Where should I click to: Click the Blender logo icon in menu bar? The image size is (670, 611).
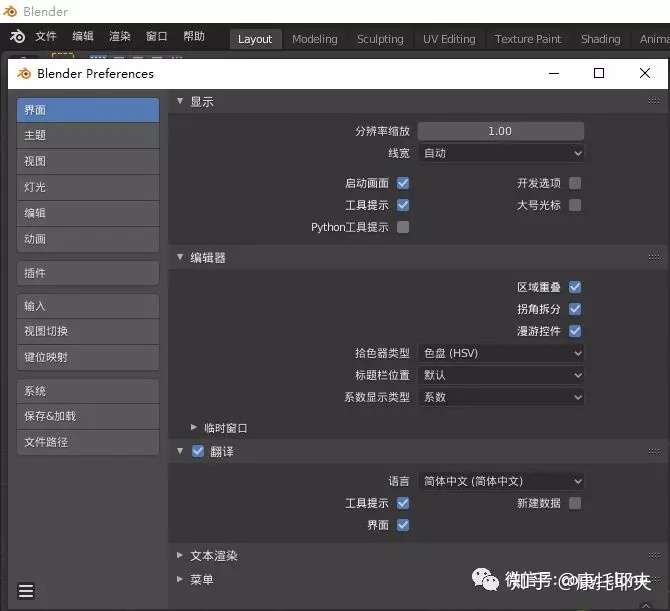[x=18, y=36]
